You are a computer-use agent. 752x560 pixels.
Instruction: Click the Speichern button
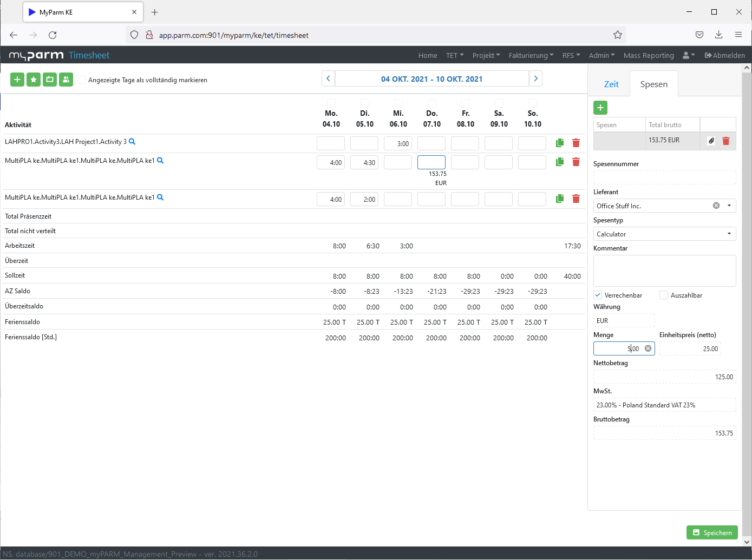point(712,532)
